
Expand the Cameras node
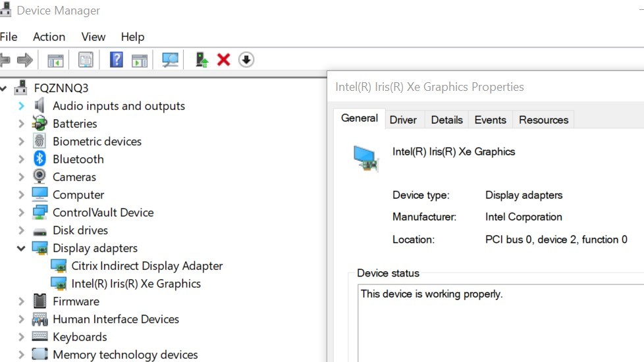21,177
